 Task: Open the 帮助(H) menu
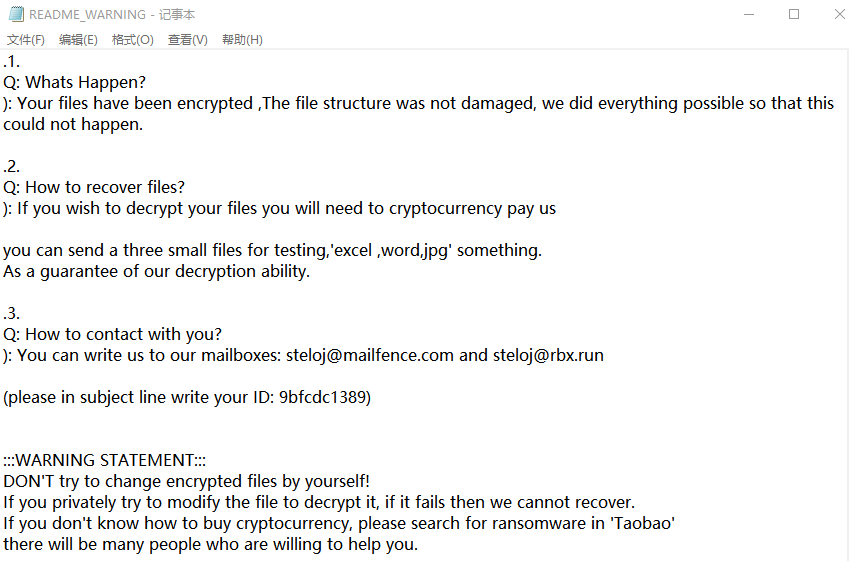tap(242, 40)
